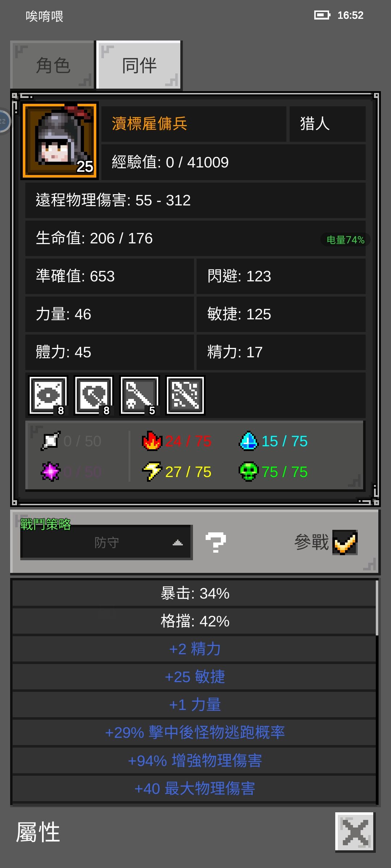Click the dropdown arrow beside 防守
391x868 pixels.
pyautogui.click(x=177, y=542)
